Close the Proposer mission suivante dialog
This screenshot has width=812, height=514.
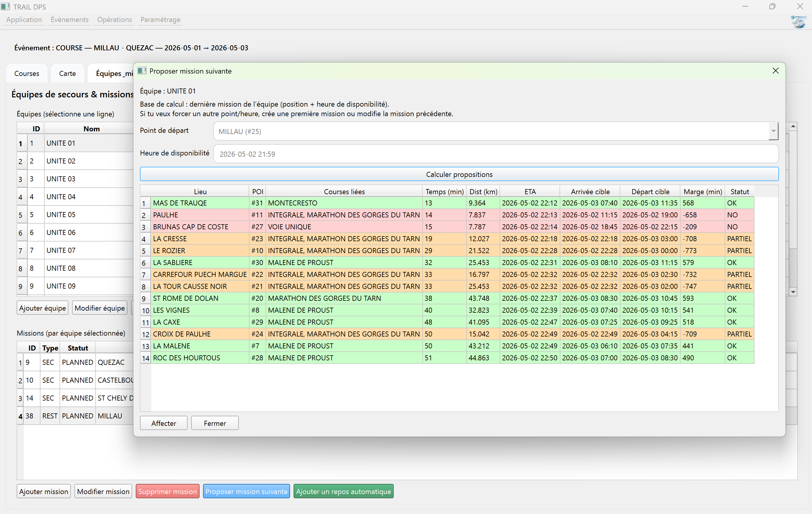point(775,71)
